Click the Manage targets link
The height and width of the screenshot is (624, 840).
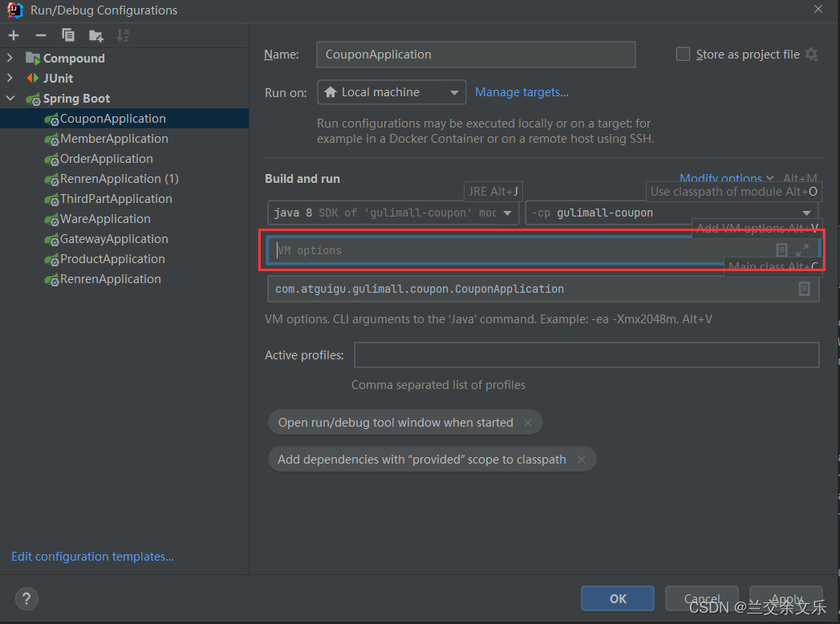[x=521, y=92]
